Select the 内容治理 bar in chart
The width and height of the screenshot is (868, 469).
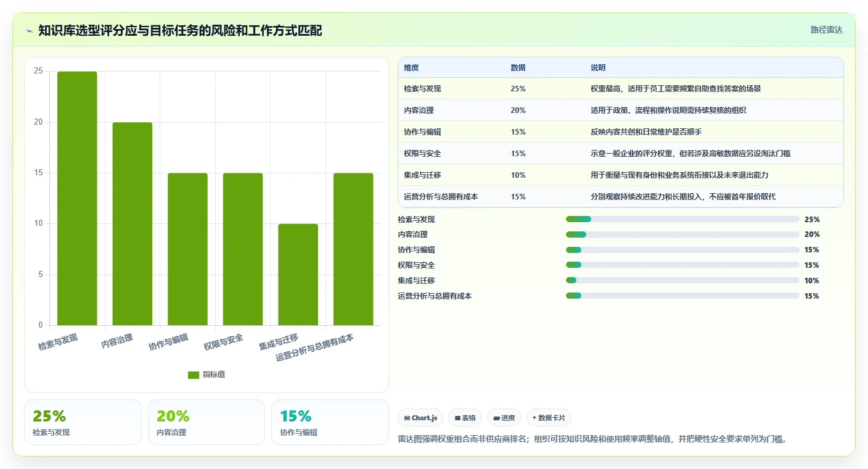click(133, 223)
